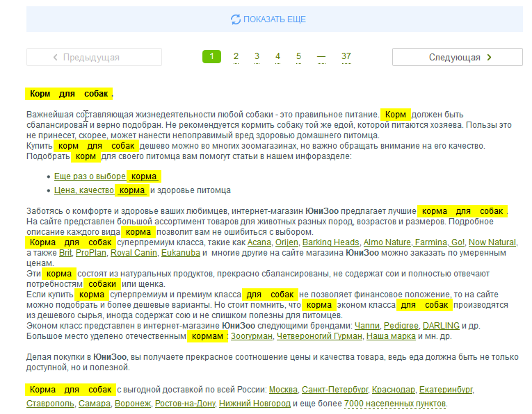Click the Предыдущая pagination button
Screen dimensions: 532x414
point(94,57)
